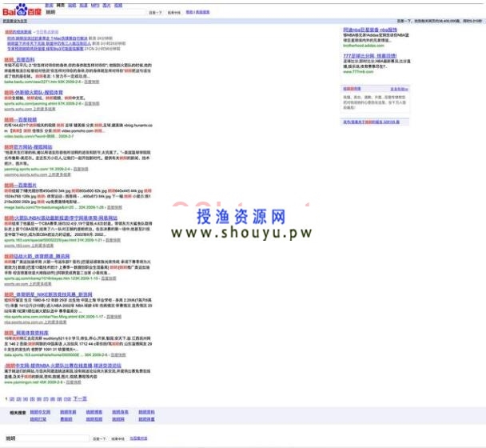Open the 姚明的相关新闻 heading link
The height and width of the screenshot is (448, 486).
(18, 32)
